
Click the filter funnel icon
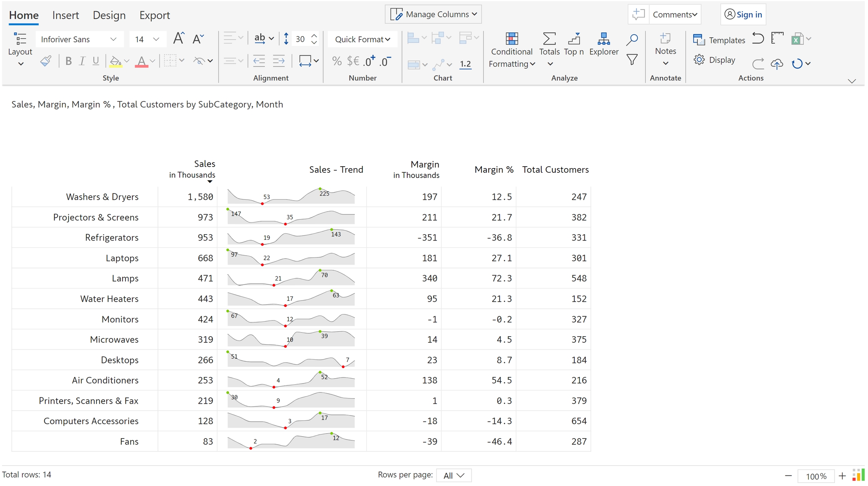(632, 60)
